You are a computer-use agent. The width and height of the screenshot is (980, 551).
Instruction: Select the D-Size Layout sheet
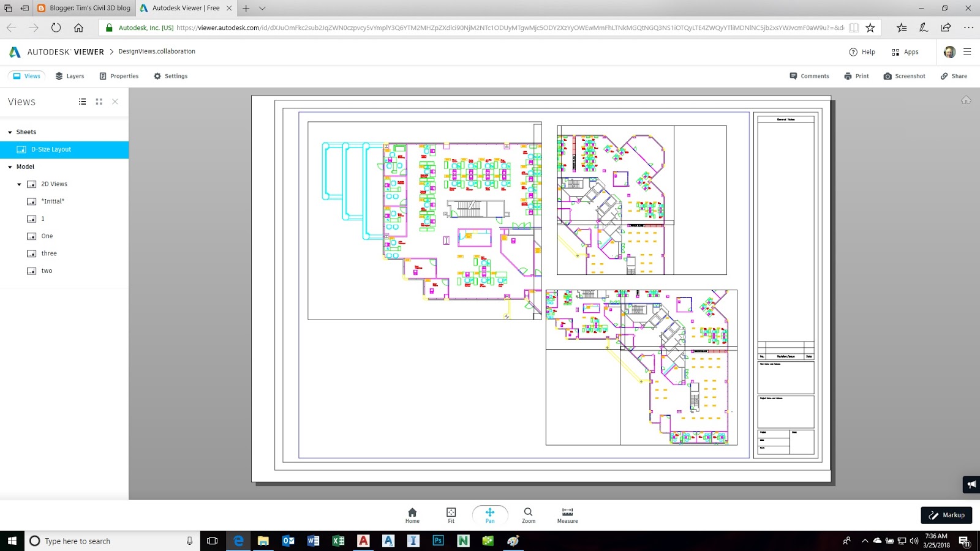tap(51, 149)
